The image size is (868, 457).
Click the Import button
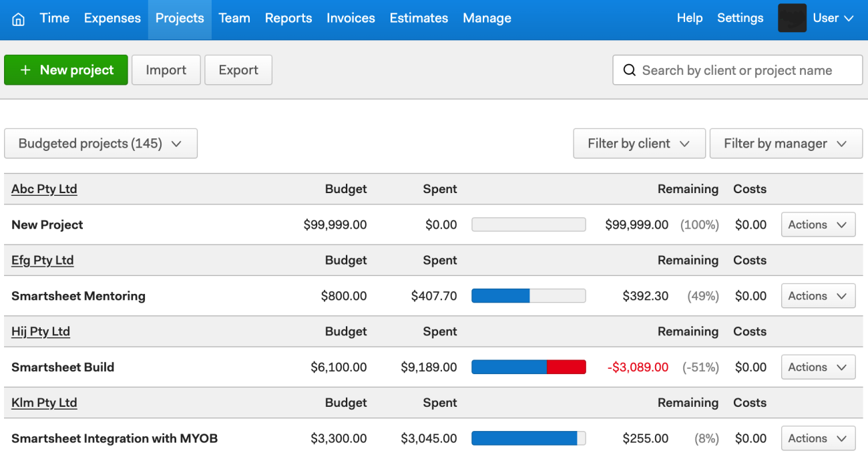[166, 69]
